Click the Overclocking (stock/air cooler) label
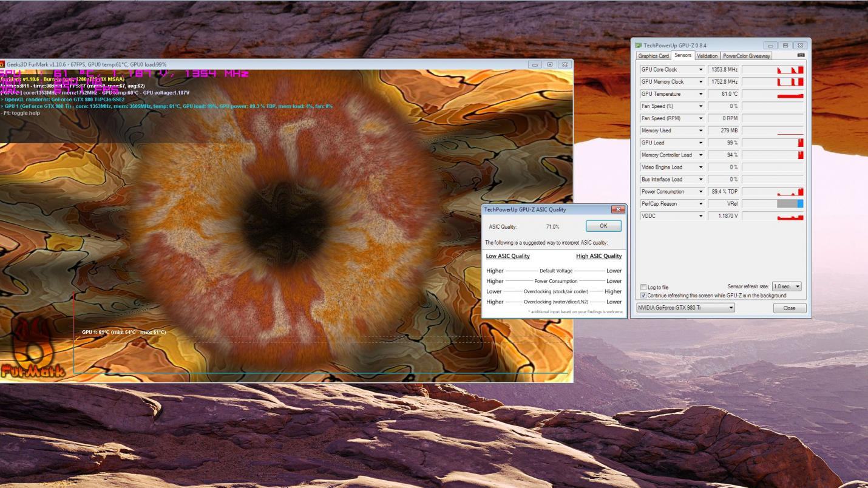This screenshot has height=488, width=868. click(x=556, y=291)
